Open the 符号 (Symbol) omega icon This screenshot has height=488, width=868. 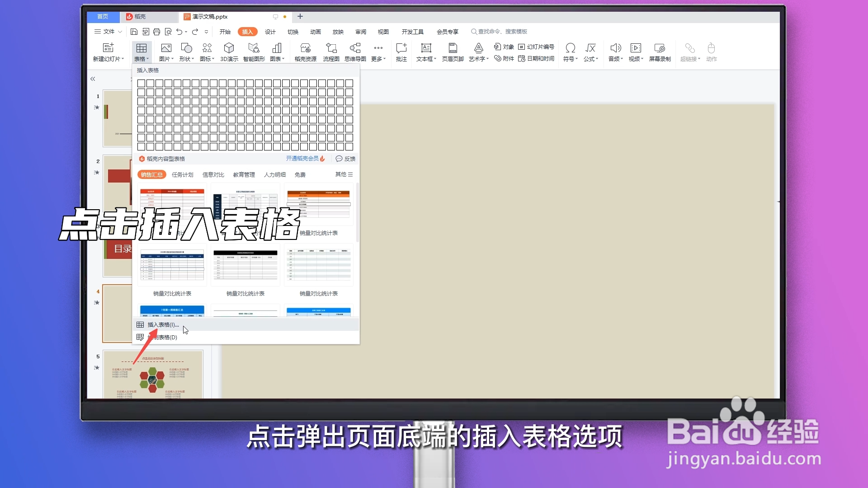[571, 48]
